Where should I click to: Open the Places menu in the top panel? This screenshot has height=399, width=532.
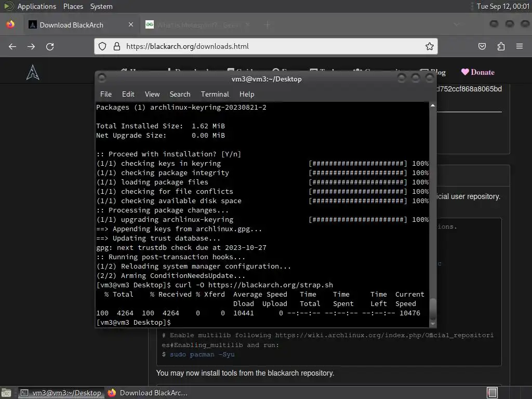(x=73, y=6)
